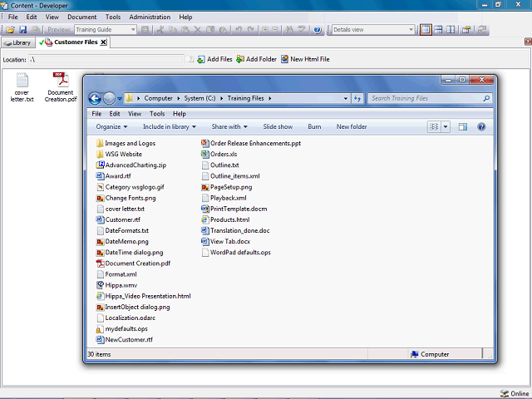Click the Spell check ABC icon

302,30
